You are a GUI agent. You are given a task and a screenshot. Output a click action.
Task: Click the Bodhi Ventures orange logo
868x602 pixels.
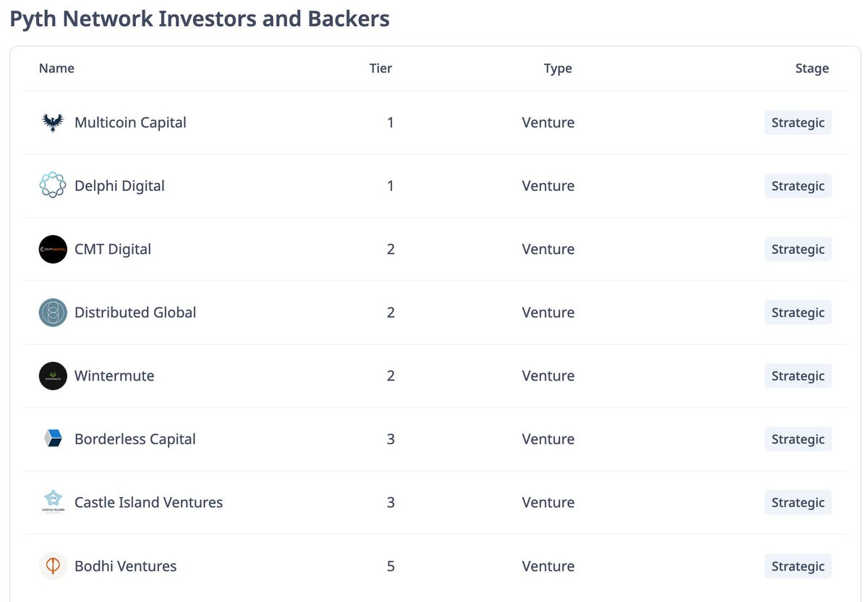(x=52, y=566)
